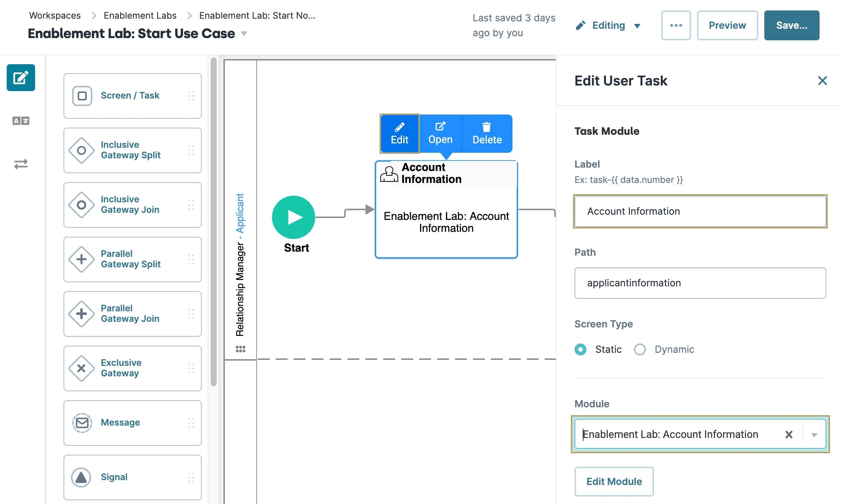This screenshot has height=504, width=842.
Task: Select the Static screen type radio
Action: click(x=580, y=349)
